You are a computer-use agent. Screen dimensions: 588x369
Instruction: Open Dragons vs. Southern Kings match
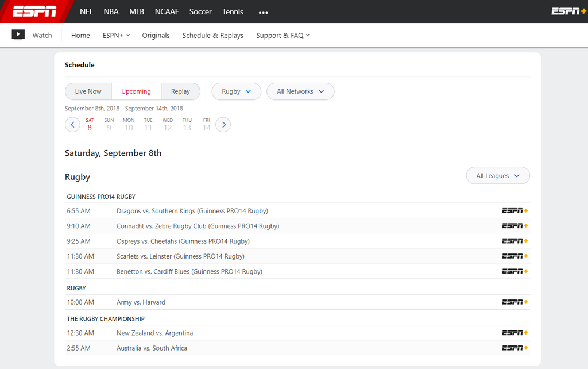[x=192, y=211]
